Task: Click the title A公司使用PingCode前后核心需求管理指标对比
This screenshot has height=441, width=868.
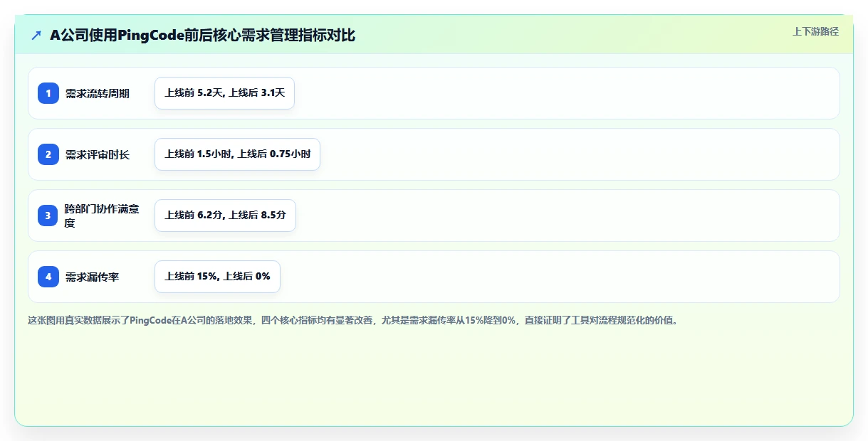Action: (202, 35)
